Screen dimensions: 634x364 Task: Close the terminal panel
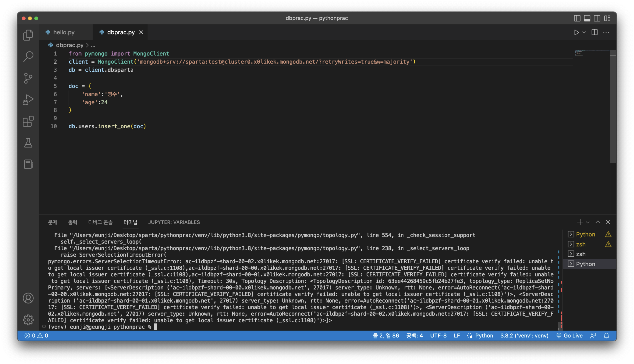(608, 222)
